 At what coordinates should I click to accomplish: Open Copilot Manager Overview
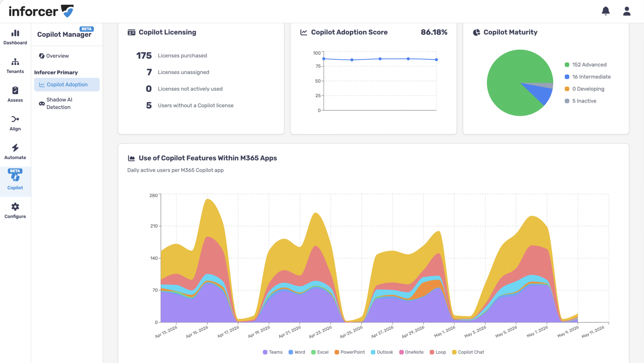click(54, 56)
